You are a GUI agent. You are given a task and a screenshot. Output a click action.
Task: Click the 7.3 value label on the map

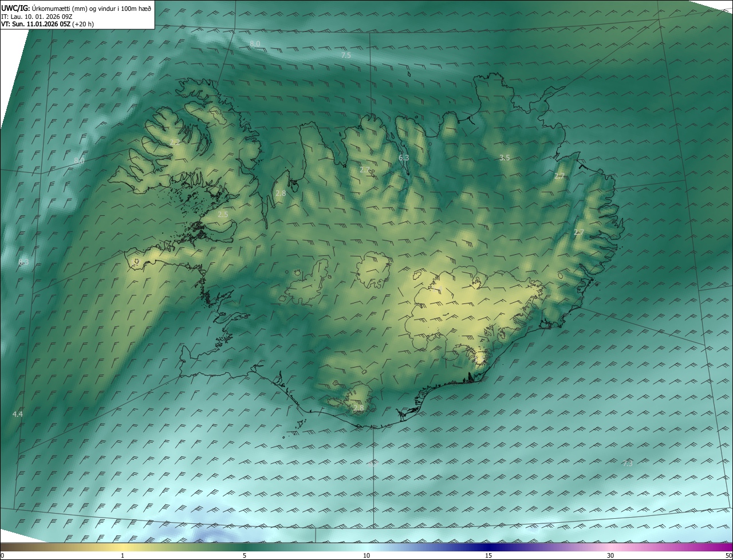pyautogui.click(x=627, y=463)
